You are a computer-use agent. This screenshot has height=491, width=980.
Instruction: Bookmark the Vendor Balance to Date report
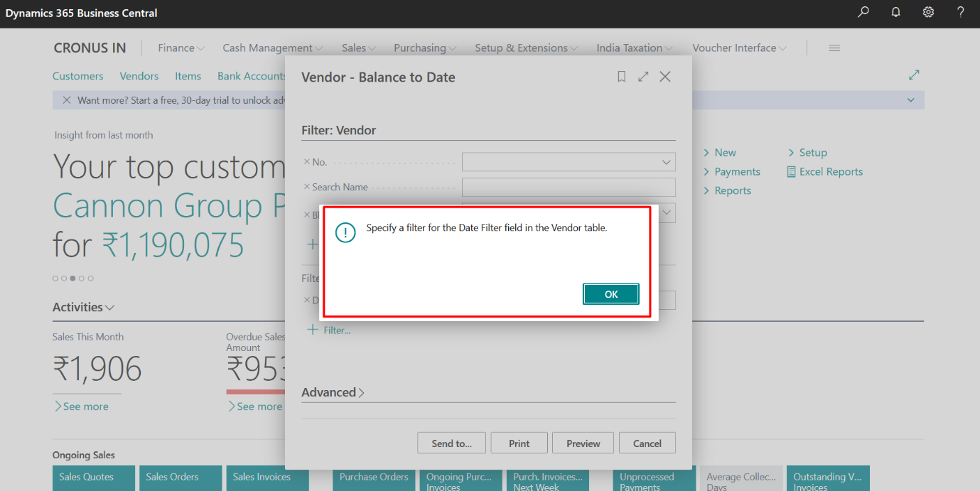tap(621, 76)
